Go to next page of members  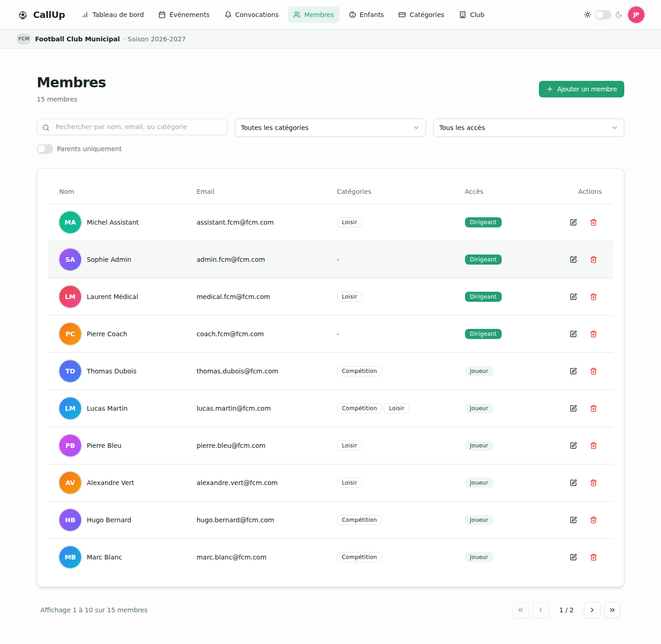[592, 610]
